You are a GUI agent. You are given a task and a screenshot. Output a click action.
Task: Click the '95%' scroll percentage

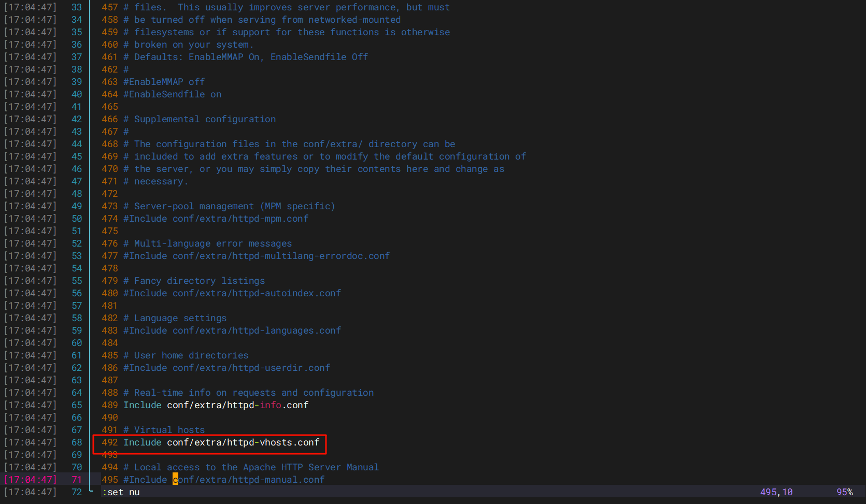(x=845, y=492)
